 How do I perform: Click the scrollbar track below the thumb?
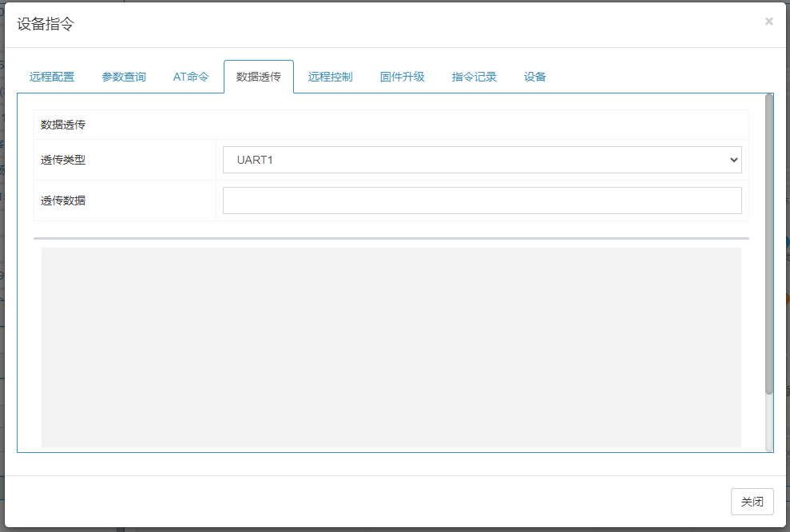click(x=769, y=422)
